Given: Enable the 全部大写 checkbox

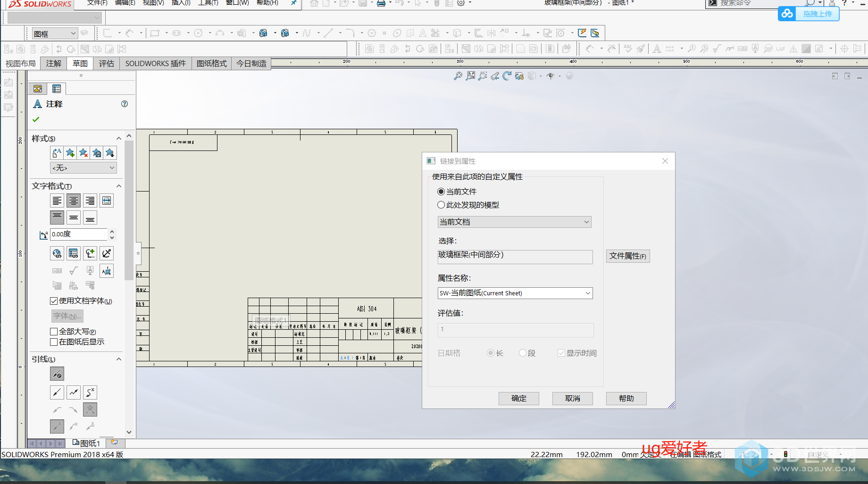Looking at the screenshot, I should coord(54,332).
